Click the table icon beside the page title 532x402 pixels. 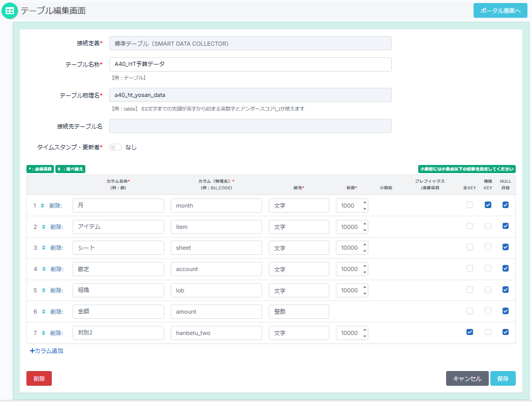click(x=10, y=11)
